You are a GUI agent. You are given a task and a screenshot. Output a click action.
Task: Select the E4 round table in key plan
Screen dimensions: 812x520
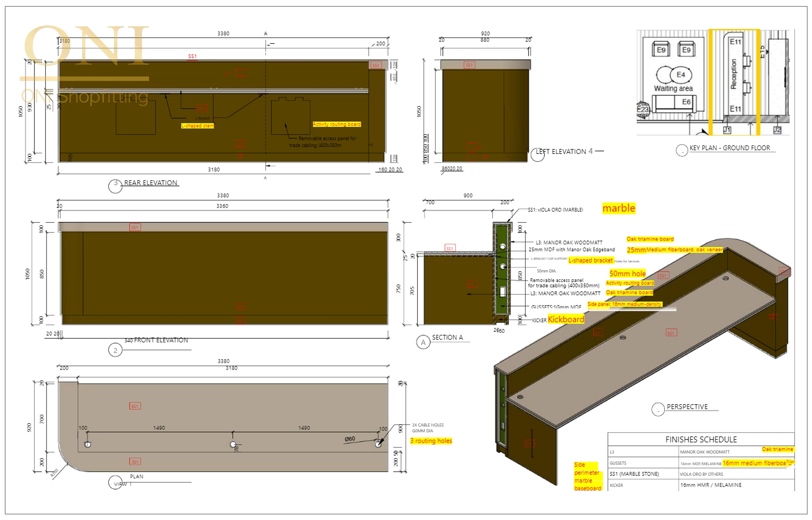[x=680, y=75]
